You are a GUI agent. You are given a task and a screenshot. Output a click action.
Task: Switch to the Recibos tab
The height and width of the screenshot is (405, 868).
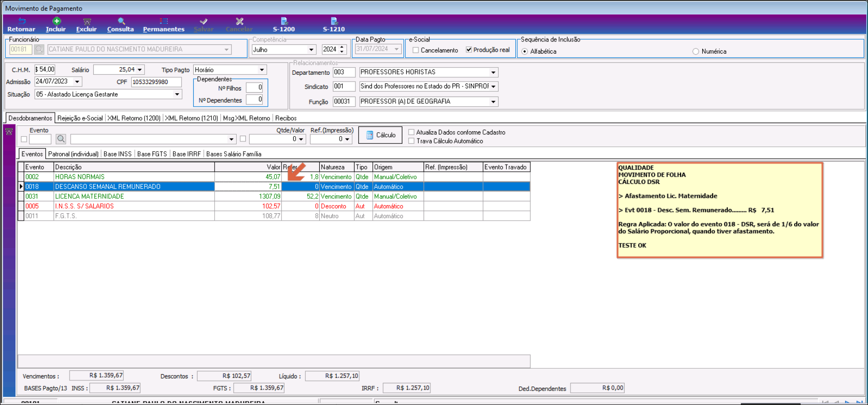coord(286,118)
